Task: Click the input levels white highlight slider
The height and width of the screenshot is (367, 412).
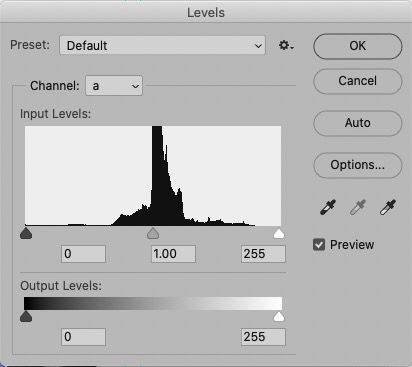Action: (279, 233)
